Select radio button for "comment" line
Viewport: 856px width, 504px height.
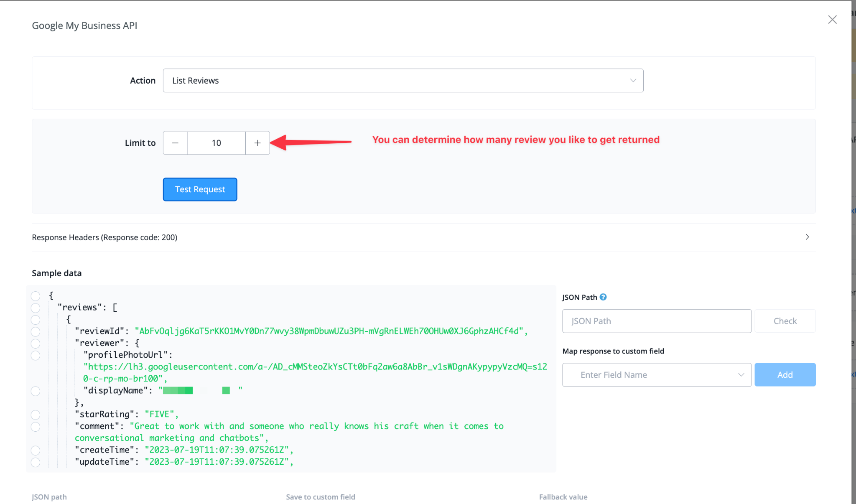click(x=36, y=427)
